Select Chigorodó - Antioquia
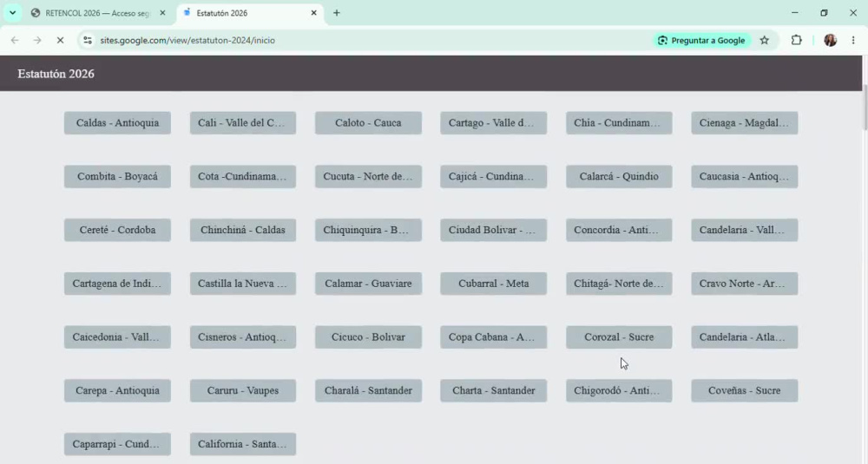The image size is (868, 464). pos(619,390)
